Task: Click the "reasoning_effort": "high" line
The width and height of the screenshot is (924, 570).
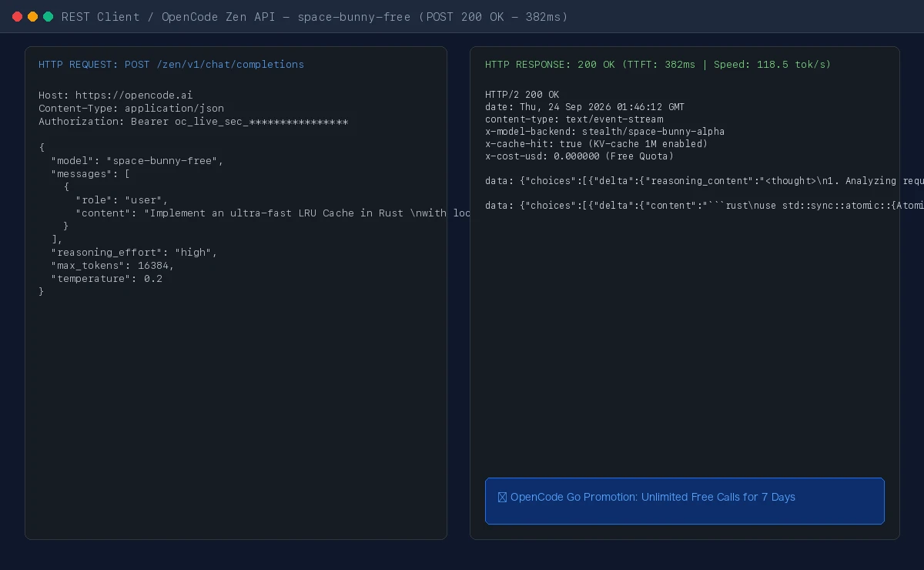Action: click(x=134, y=253)
